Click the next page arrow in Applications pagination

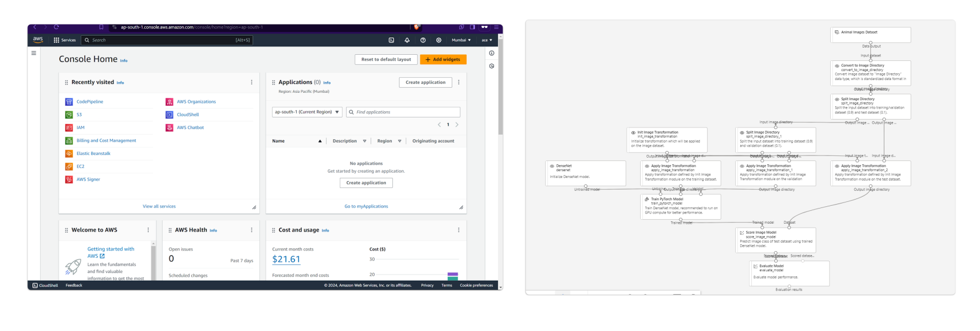[457, 125]
